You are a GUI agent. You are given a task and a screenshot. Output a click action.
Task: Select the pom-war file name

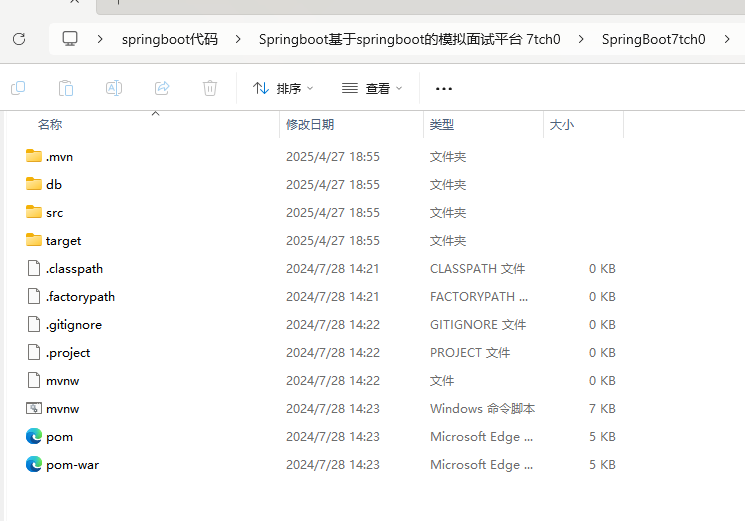coord(72,465)
